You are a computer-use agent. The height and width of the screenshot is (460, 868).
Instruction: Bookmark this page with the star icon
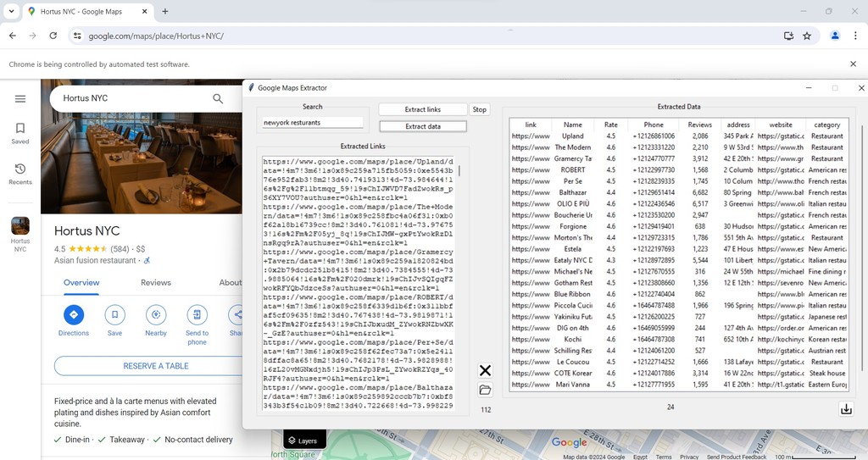click(x=807, y=36)
